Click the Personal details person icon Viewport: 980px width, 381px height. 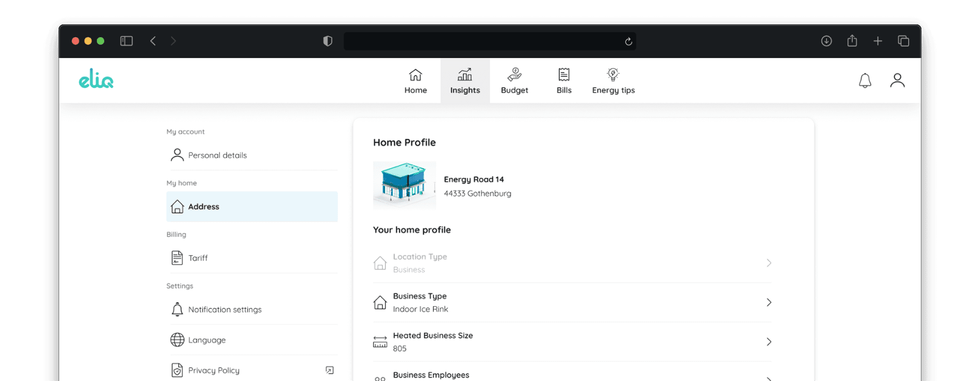click(x=177, y=155)
